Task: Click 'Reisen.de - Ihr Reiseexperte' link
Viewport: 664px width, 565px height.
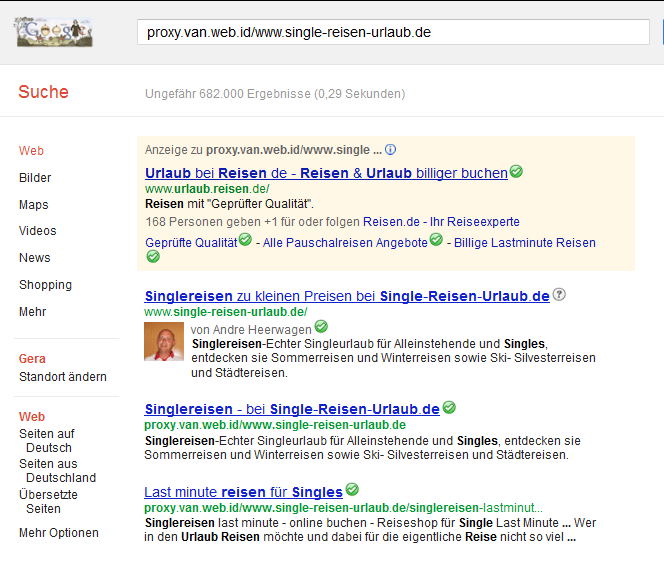Action: (x=441, y=222)
